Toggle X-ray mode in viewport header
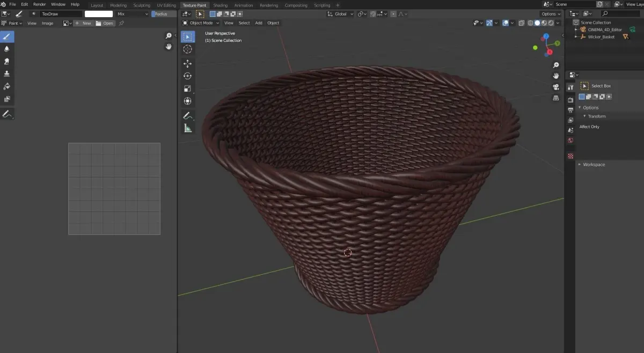 pos(522,23)
